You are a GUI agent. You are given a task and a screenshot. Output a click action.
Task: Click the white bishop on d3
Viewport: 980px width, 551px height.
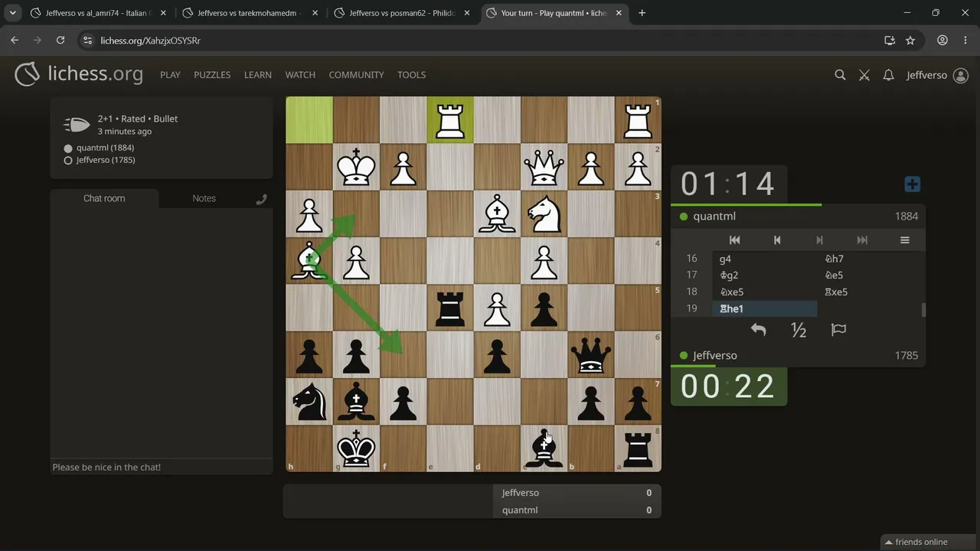[497, 214]
